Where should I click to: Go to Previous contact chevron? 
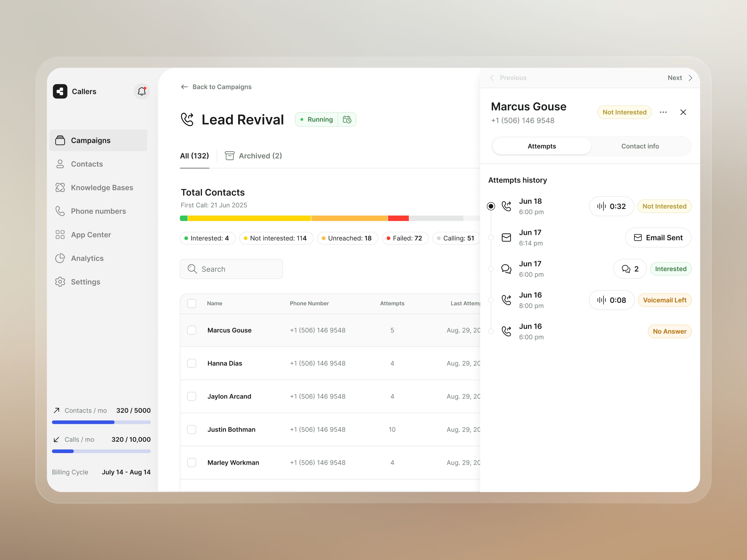coord(492,78)
